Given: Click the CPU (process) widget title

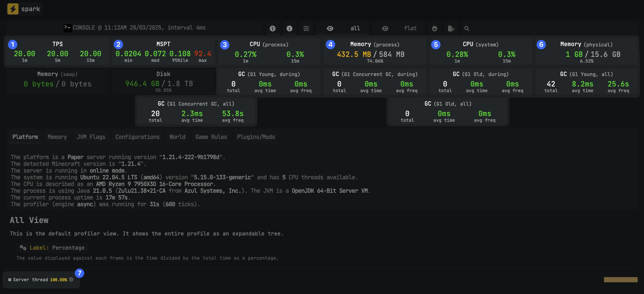Looking at the screenshot, I should [x=269, y=44].
